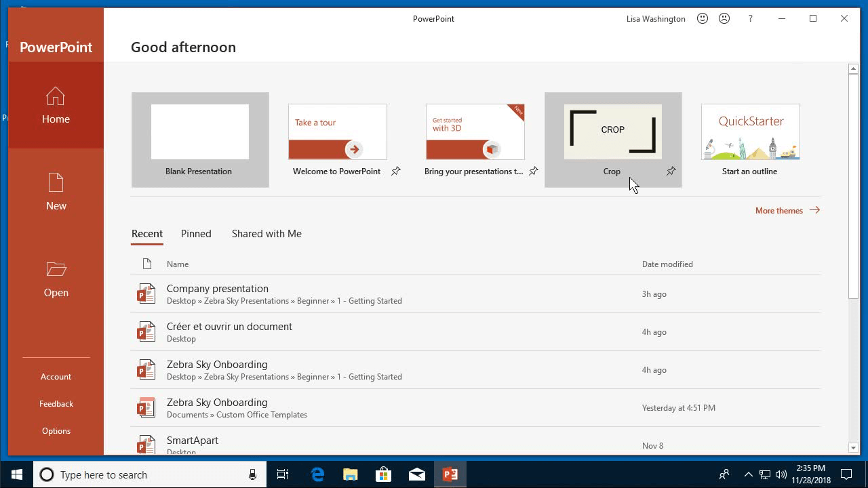Screen dimensions: 868x488
Task: Click the microphone icon in taskbar search
Action: pyautogui.click(x=252, y=474)
